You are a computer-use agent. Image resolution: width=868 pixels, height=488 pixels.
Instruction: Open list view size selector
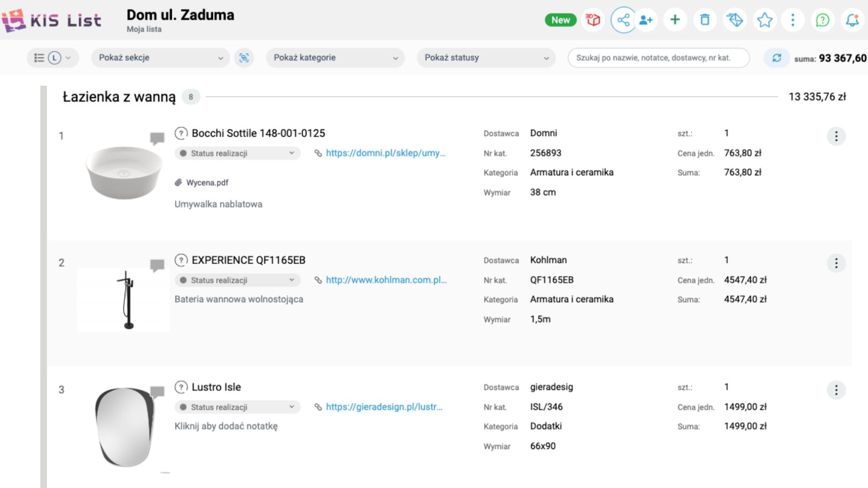click(53, 58)
